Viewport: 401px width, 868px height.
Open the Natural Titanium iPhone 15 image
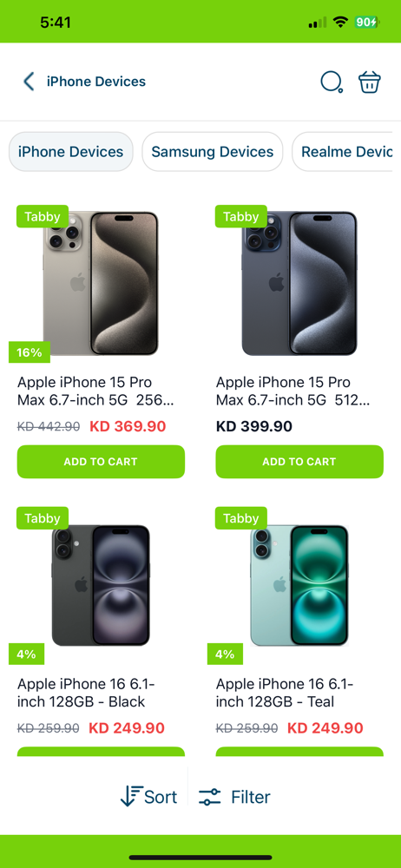[101, 284]
